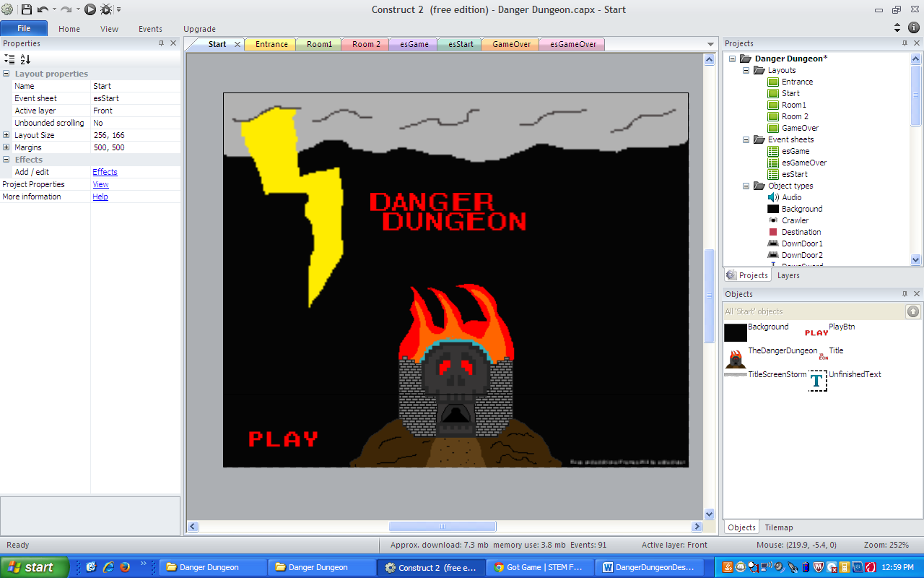Expand the Margins property
The image size is (924, 578).
(x=6, y=147)
